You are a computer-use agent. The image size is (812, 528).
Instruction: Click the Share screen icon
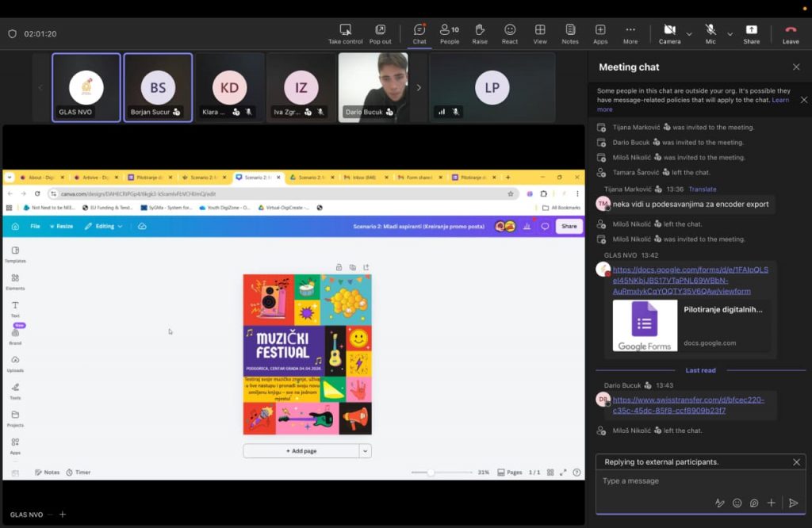coord(751,33)
